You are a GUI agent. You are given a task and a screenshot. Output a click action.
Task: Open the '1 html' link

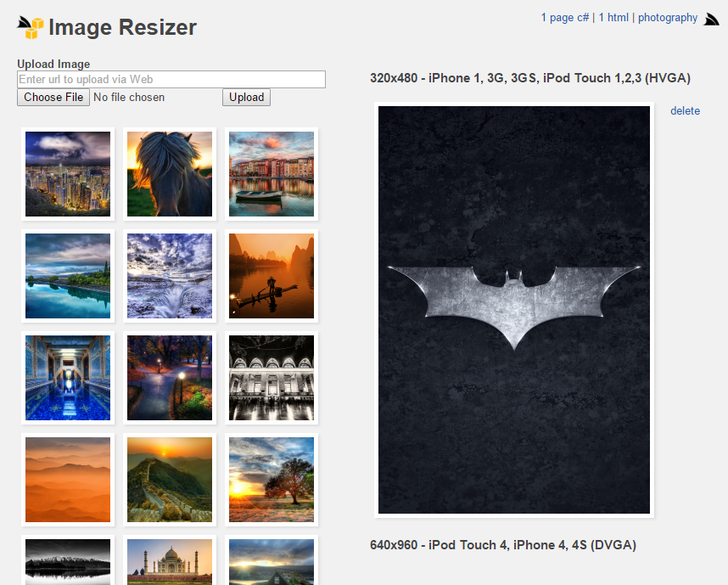tap(613, 17)
